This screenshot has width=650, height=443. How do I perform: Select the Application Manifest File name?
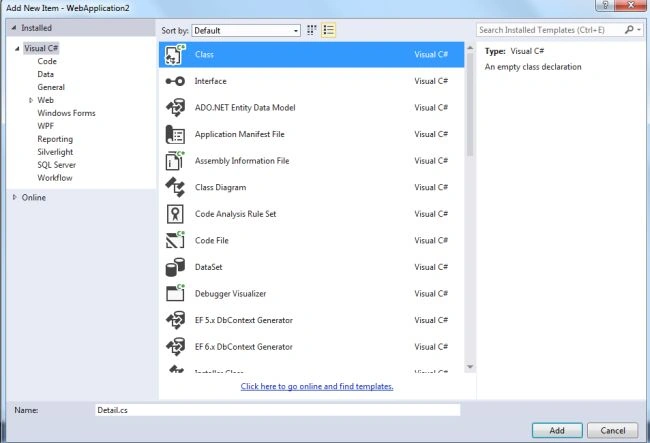(240, 134)
